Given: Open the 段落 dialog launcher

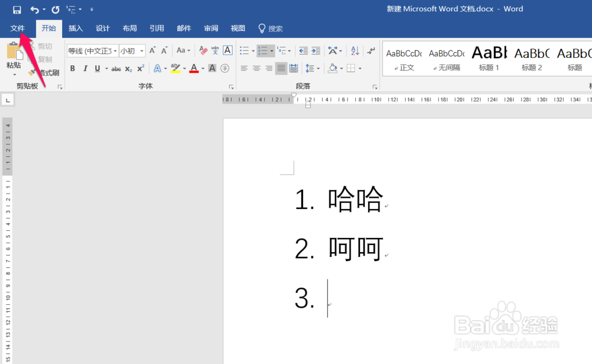Looking at the screenshot, I should 375,87.
